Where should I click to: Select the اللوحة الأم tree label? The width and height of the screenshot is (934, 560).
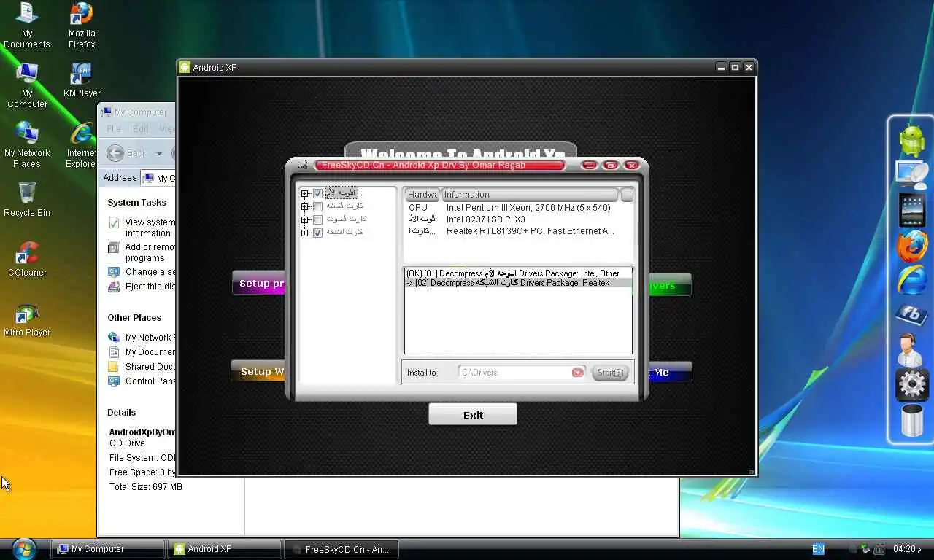click(341, 193)
